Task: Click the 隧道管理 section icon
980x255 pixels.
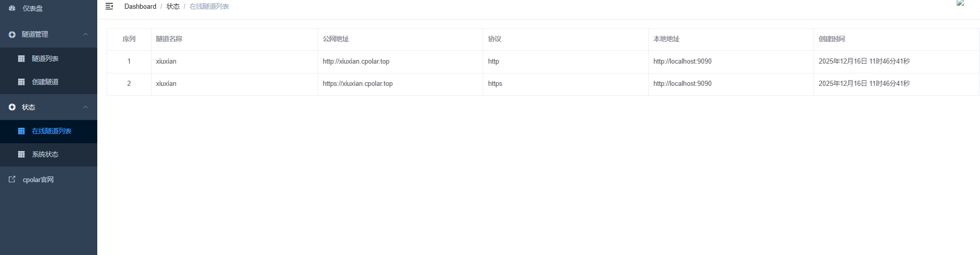Action: coord(12,34)
